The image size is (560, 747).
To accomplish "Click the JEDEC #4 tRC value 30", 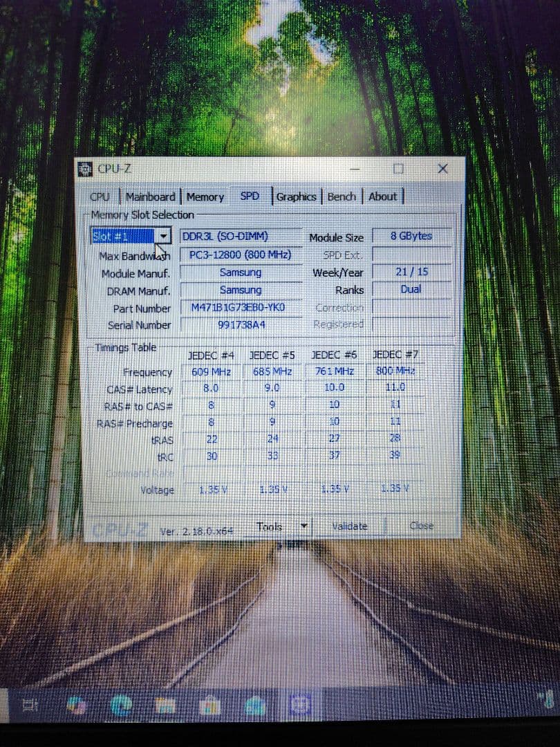I will click(212, 456).
